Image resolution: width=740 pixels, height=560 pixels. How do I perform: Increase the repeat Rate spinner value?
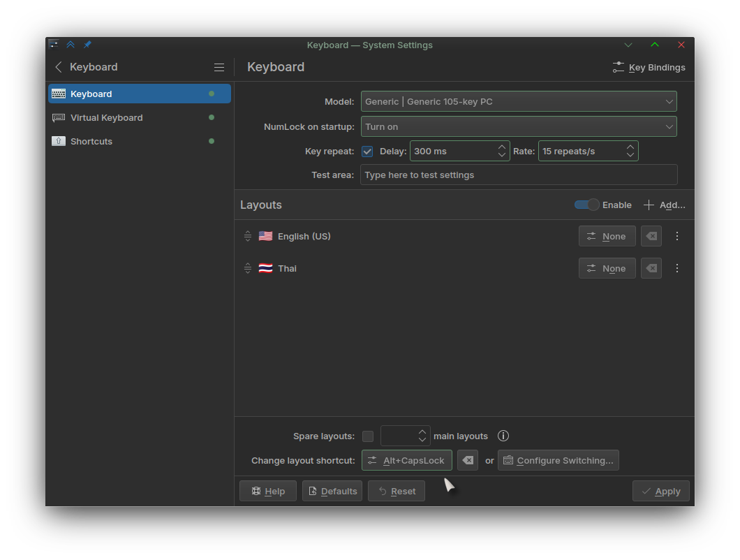pos(630,147)
